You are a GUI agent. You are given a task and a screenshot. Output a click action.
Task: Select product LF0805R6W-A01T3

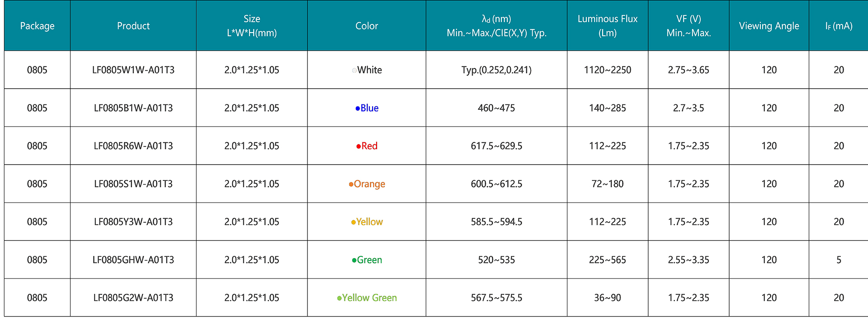point(133,146)
